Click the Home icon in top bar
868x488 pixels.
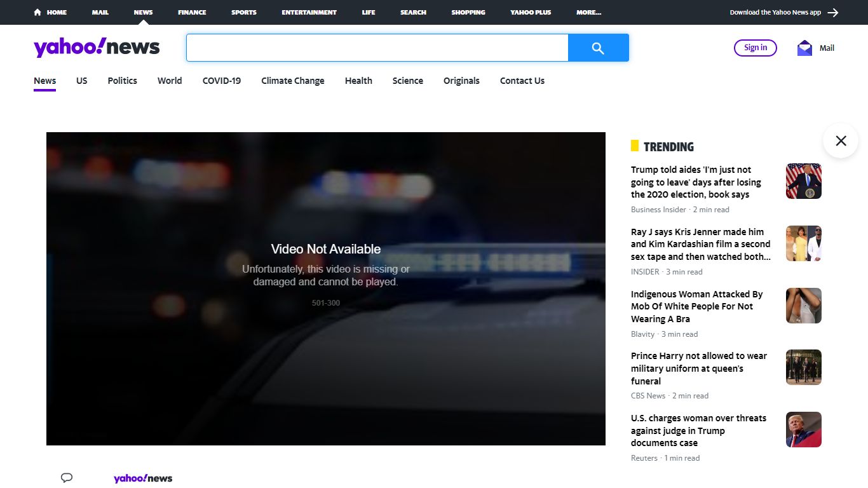pyautogui.click(x=37, y=12)
